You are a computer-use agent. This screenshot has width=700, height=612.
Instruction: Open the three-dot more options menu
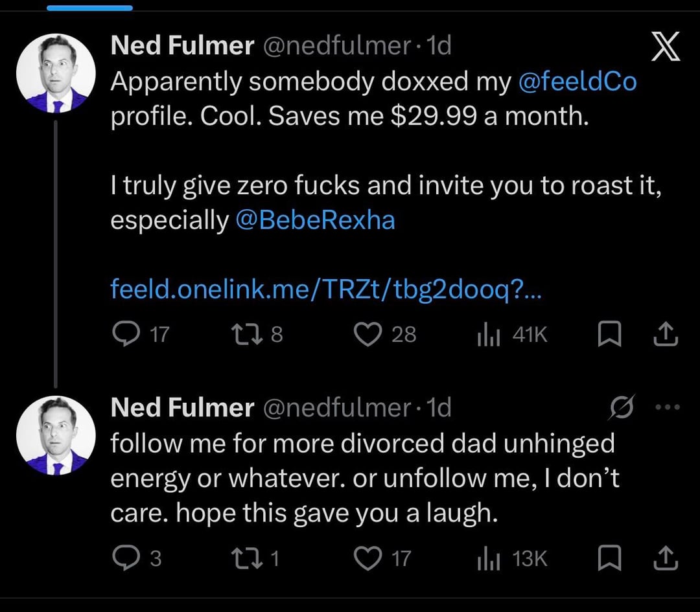click(x=668, y=407)
